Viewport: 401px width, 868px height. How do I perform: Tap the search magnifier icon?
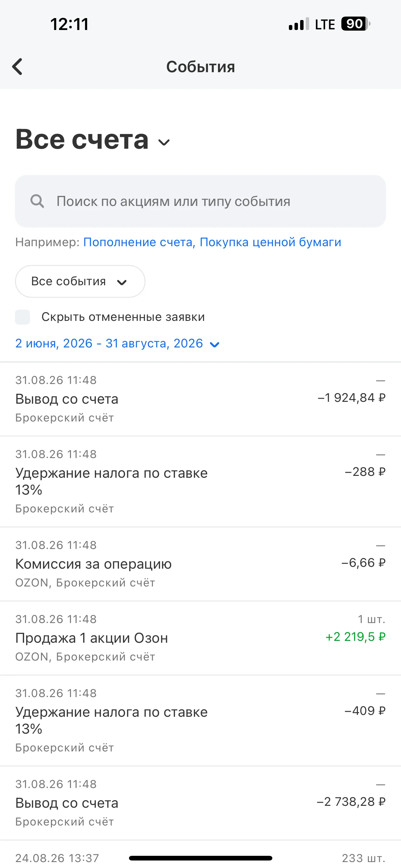click(37, 201)
